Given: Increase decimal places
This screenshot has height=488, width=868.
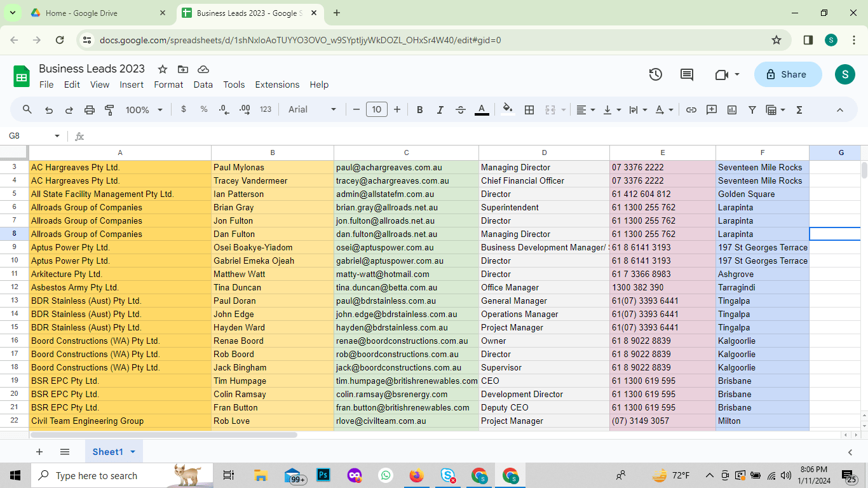Looking at the screenshot, I should coord(245,109).
